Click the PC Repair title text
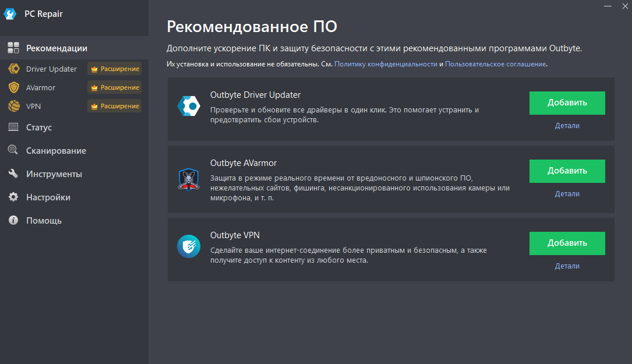The image size is (632, 364). pyautogui.click(x=44, y=14)
